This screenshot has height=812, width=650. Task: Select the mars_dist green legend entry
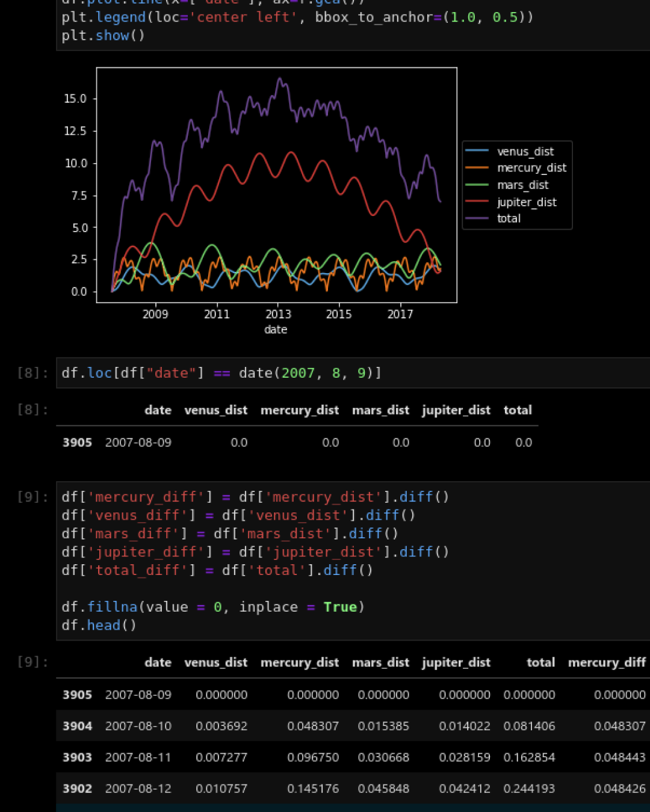522,185
